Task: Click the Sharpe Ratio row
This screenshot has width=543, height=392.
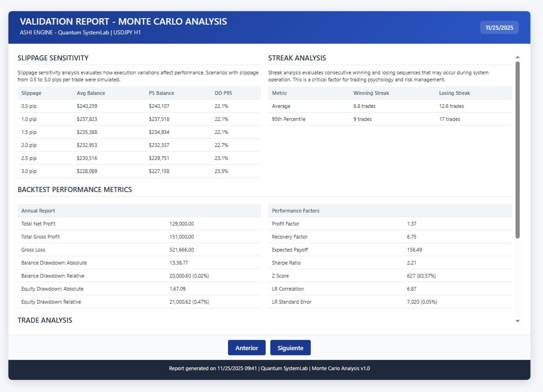Action: click(x=389, y=263)
